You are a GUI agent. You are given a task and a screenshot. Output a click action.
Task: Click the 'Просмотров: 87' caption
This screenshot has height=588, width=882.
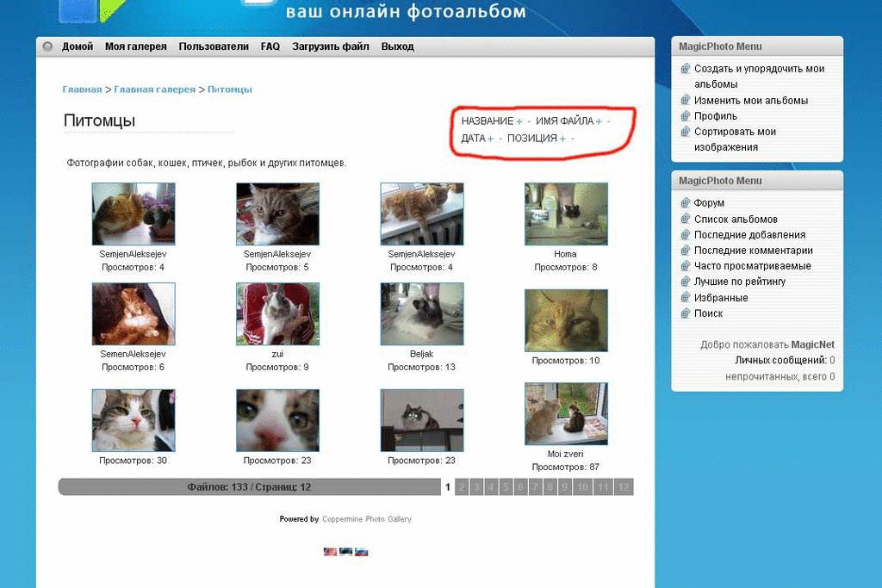click(x=566, y=467)
